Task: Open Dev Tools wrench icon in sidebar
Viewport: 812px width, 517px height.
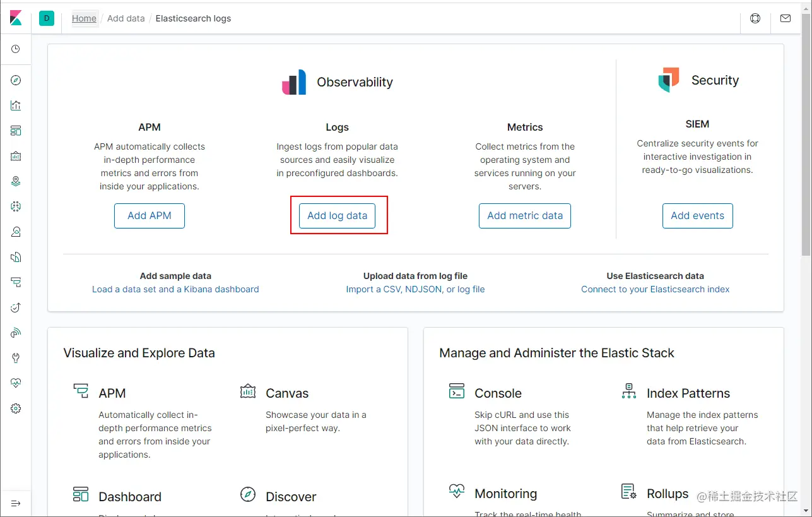Action: 16,358
